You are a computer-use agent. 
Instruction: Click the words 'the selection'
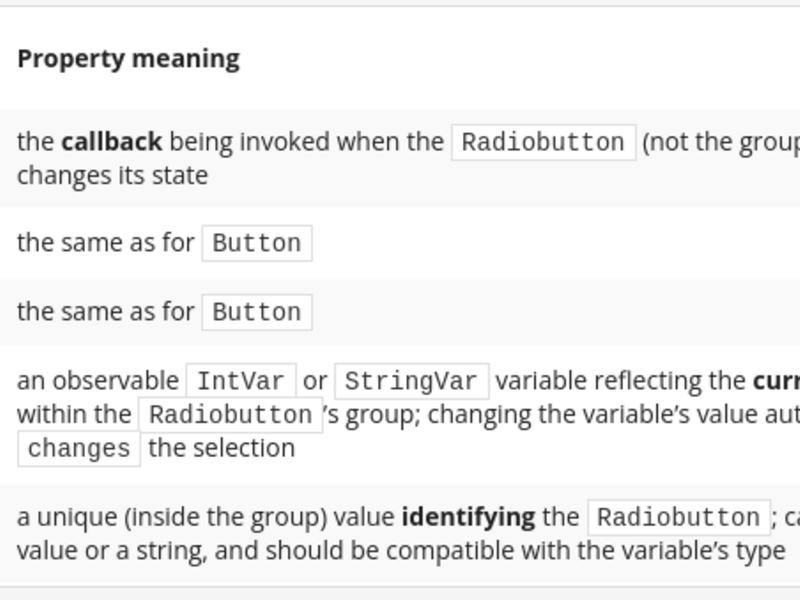[221, 448]
